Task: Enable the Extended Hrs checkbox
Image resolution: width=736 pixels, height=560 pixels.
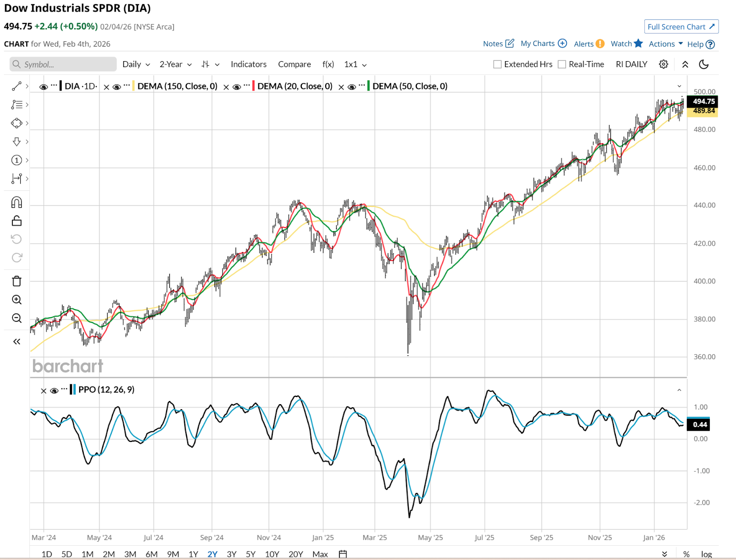Action: point(497,64)
